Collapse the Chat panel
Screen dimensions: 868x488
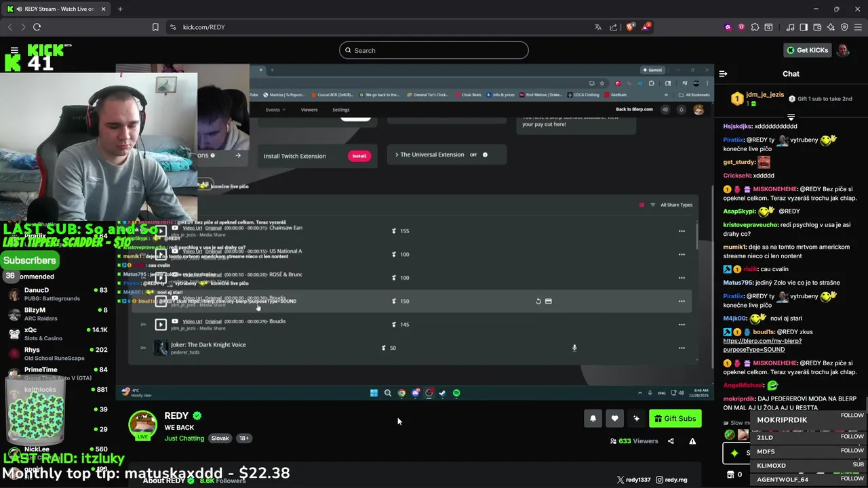[x=723, y=74]
